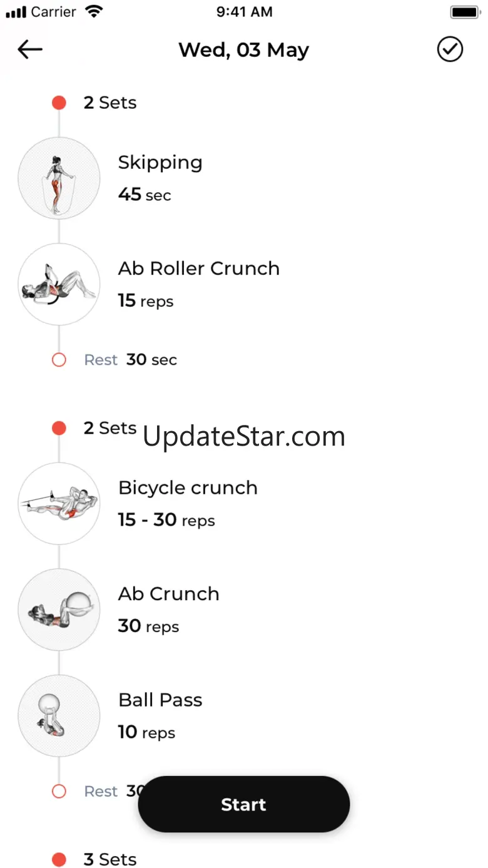The height and width of the screenshot is (868, 488).
Task: Open the Ab Crunch exercise illustration
Action: [59, 610]
